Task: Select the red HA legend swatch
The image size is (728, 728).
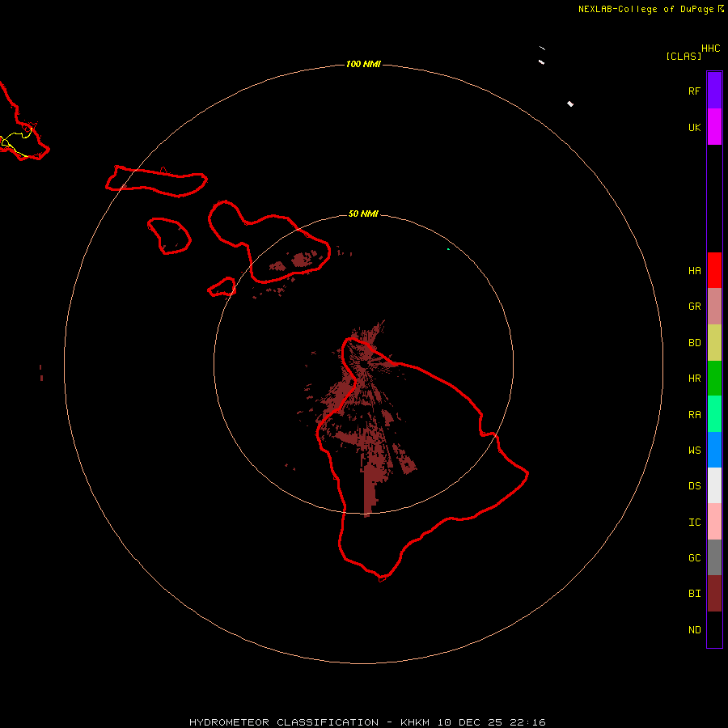Action: click(x=714, y=270)
